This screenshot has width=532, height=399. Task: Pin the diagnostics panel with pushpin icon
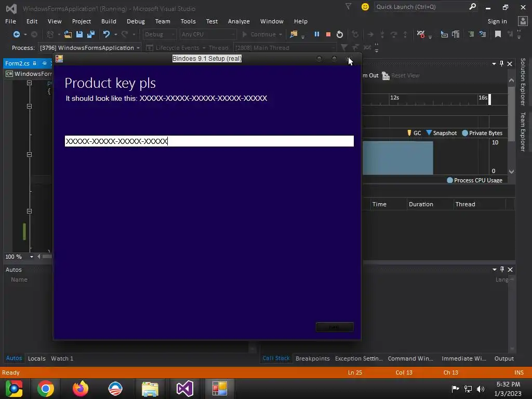click(x=501, y=63)
